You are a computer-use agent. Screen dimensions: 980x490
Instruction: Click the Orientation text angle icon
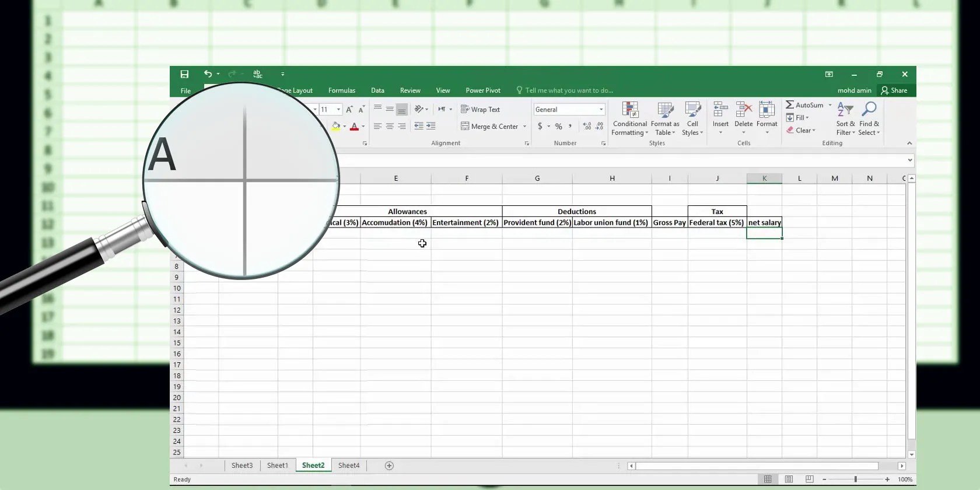[419, 109]
